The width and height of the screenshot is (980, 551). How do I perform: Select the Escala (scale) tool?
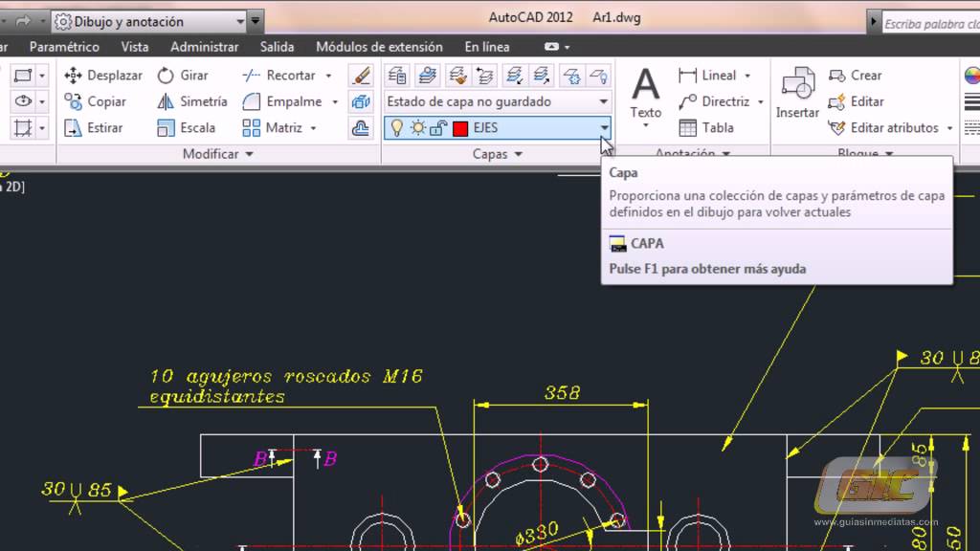[187, 128]
